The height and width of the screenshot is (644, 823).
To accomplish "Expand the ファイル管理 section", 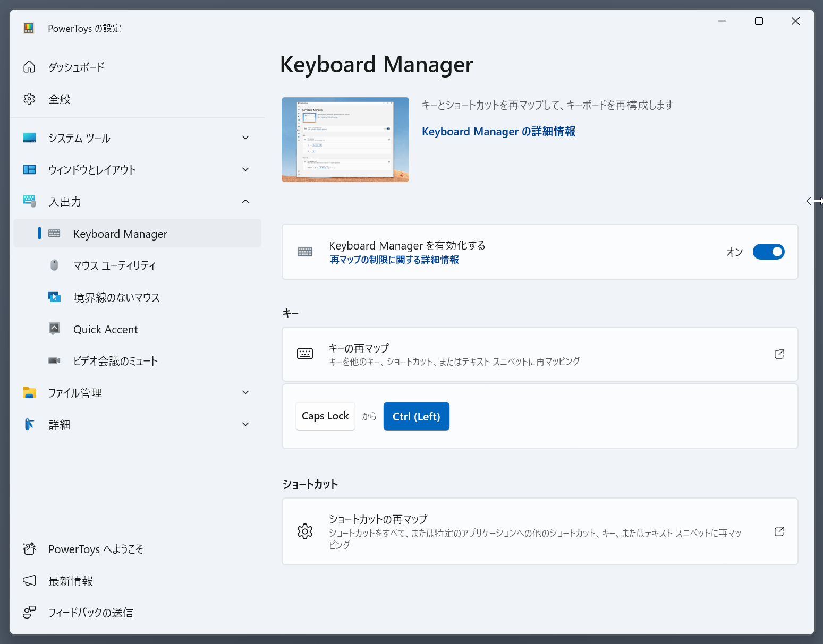I will click(245, 392).
